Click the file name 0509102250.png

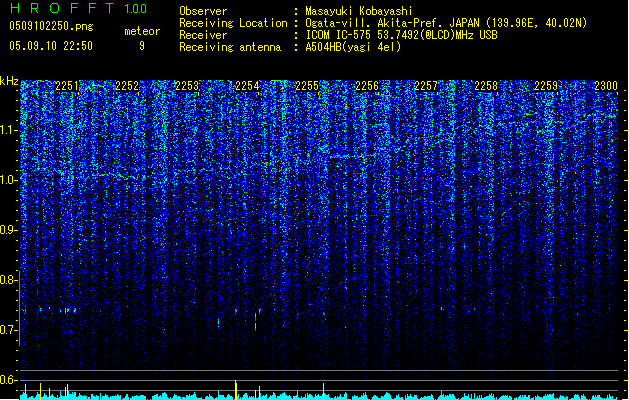tap(51, 26)
